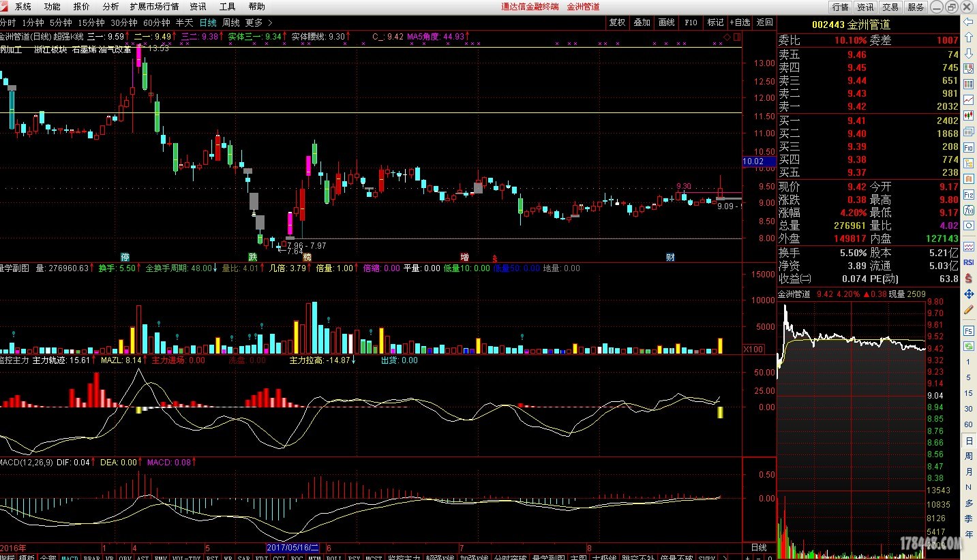
Task: Click the 复权 button
Action: [617, 22]
